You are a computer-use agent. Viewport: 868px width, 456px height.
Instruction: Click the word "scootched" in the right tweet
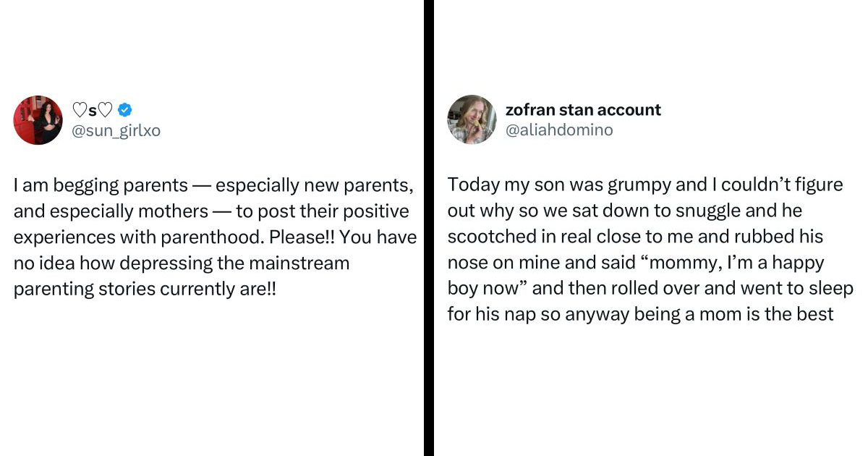pos(492,237)
